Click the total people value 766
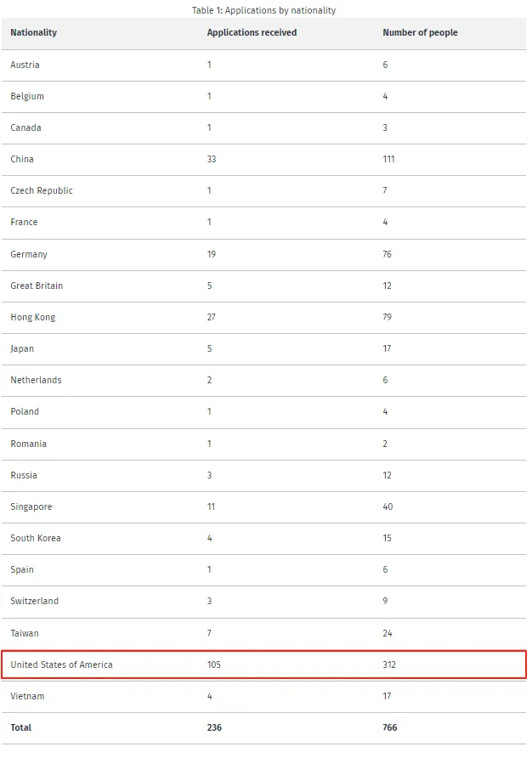532x758 pixels. click(x=390, y=728)
